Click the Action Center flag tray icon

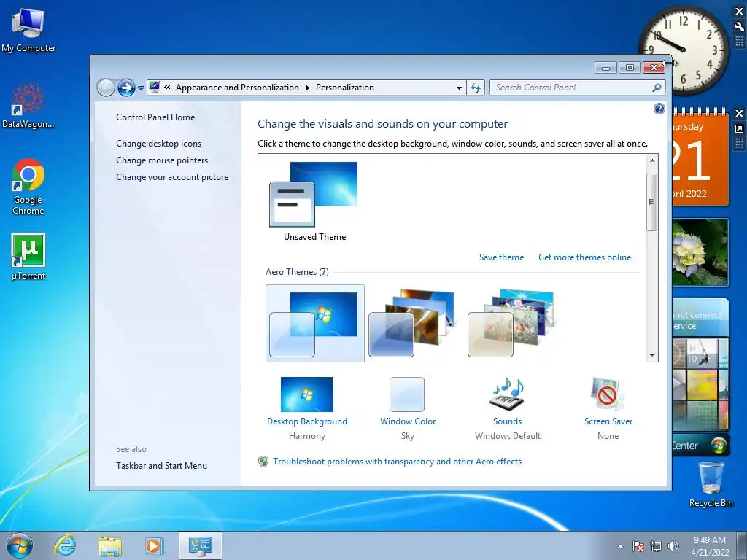[x=638, y=546]
